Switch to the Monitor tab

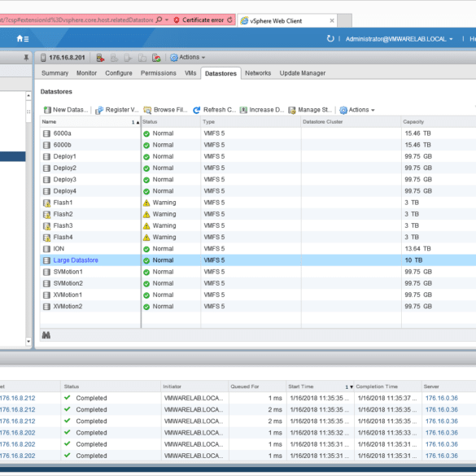pyautogui.click(x=86, y=73)
